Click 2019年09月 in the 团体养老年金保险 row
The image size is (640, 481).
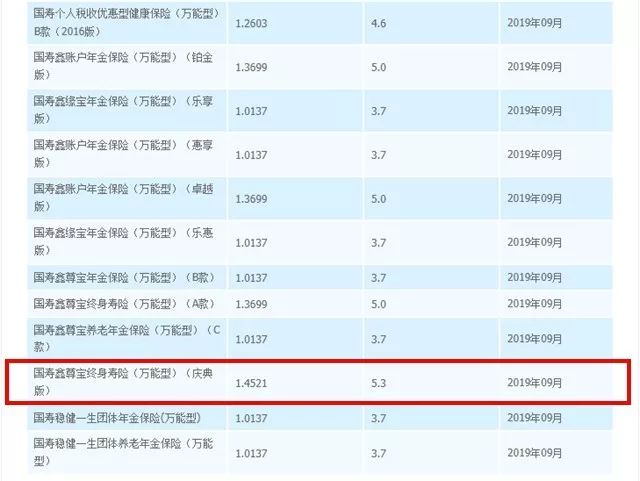point(535,453)
